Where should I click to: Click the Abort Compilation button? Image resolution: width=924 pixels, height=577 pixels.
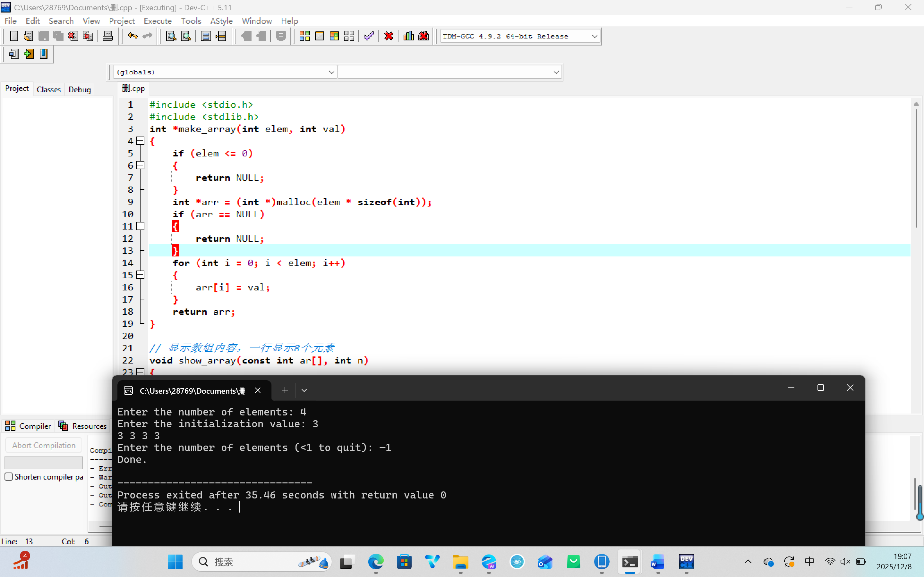(44, 445)
